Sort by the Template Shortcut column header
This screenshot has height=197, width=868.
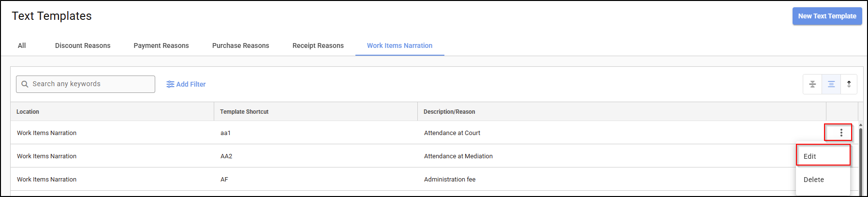click(244, 112)
